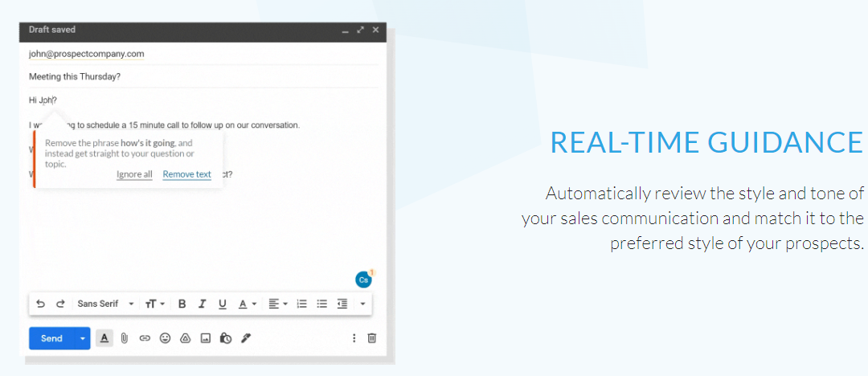This screenshot has width=868, height=376.
Task: Open the text color picker
Action: pyautogui.click(x=247, y=304)
